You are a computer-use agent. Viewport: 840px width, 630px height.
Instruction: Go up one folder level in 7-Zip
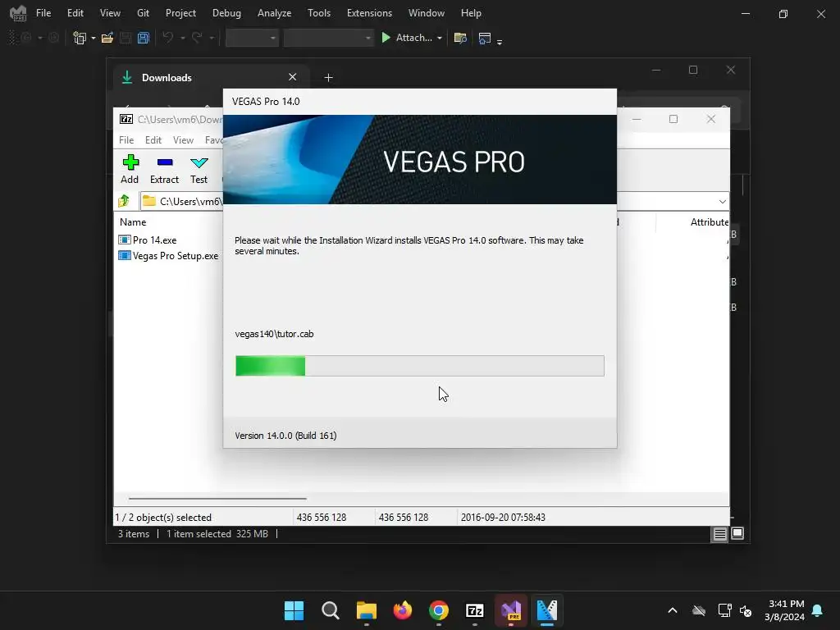125,201
